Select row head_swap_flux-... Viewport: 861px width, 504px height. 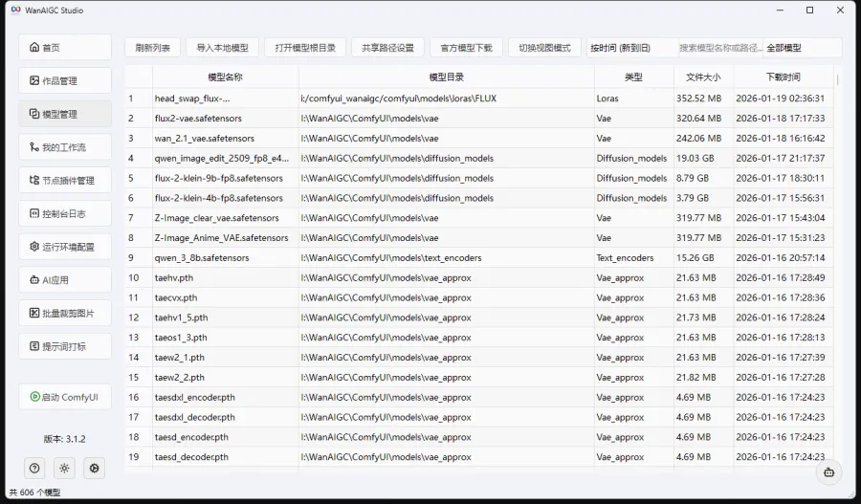(x=479, y=99)
